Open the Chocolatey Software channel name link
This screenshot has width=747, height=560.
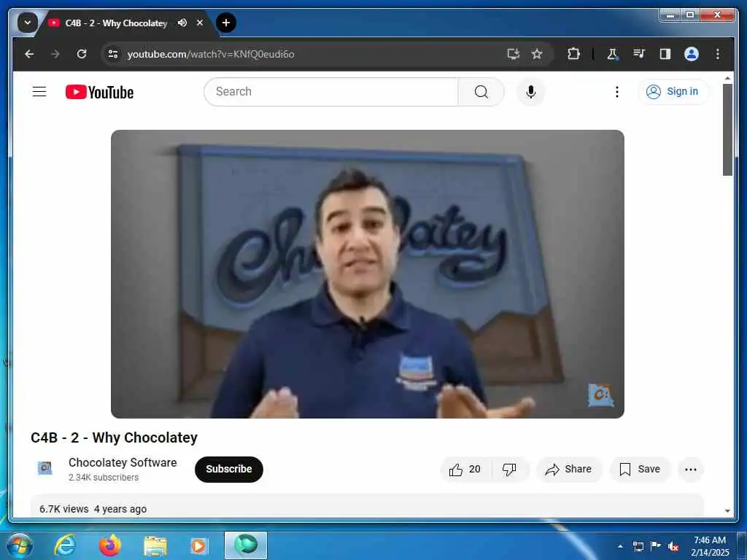click(x=123, y=462)
